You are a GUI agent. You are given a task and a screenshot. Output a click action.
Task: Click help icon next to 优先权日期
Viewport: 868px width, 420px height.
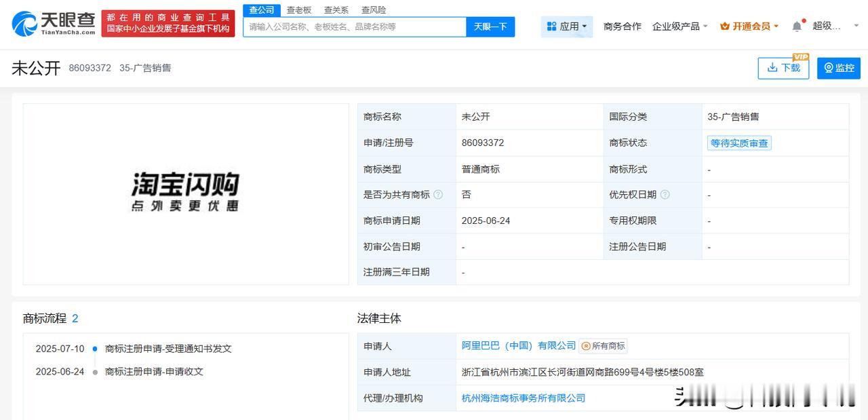tap(665, 195)
